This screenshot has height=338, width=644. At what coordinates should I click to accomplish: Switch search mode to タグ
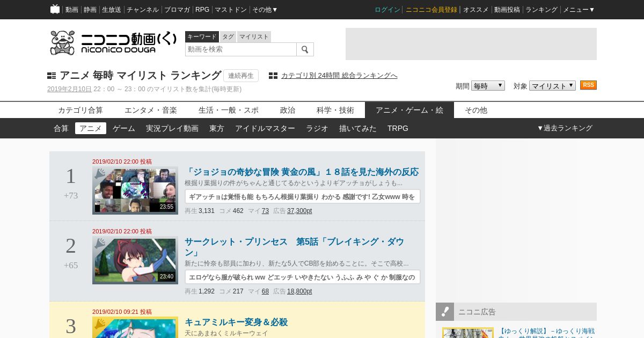(x=228, y=36)
